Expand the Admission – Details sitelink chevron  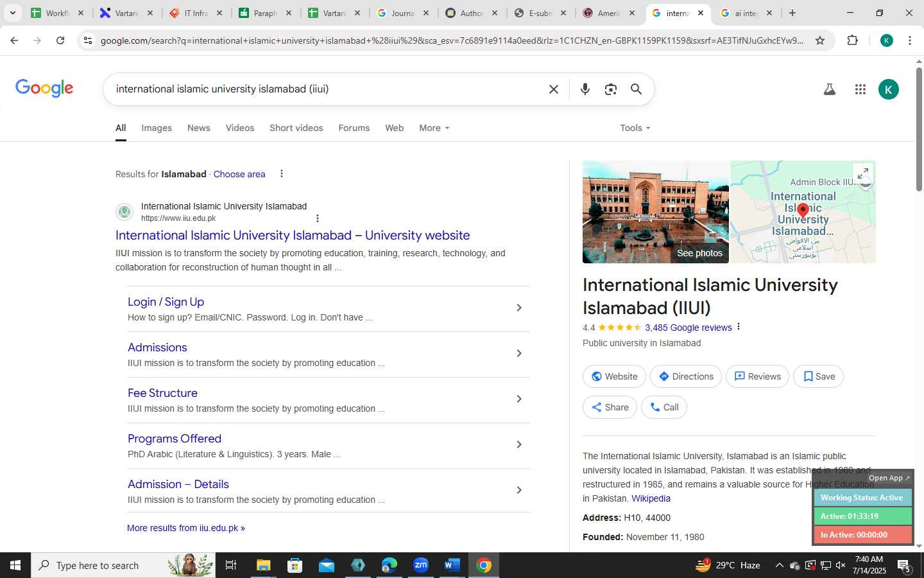click(519, 491)
